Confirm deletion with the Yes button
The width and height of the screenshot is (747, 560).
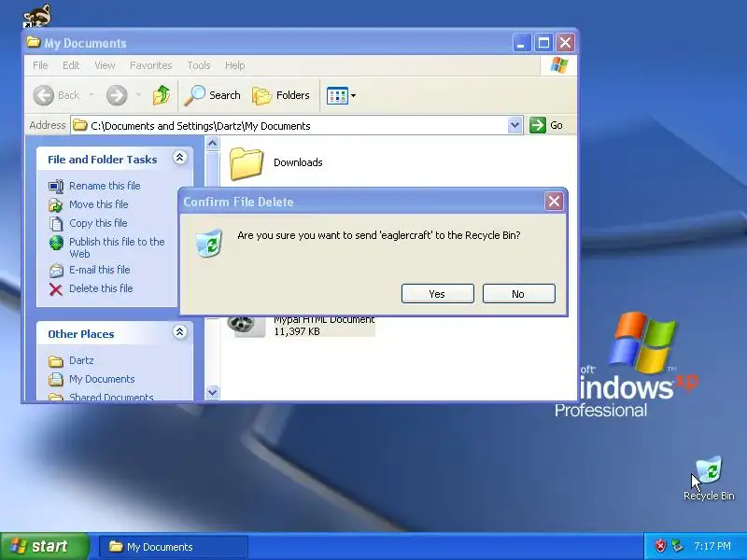pos(437,294)
